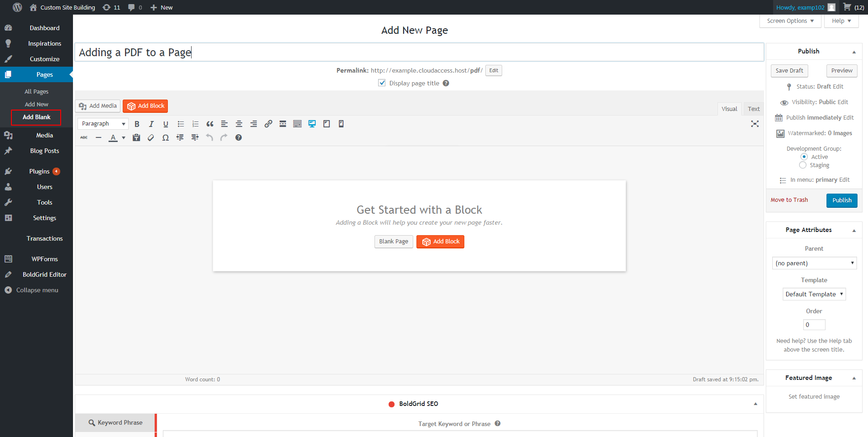The image size is (868, 437).
Task: Insert a numbered list
Action: [195, 124]
